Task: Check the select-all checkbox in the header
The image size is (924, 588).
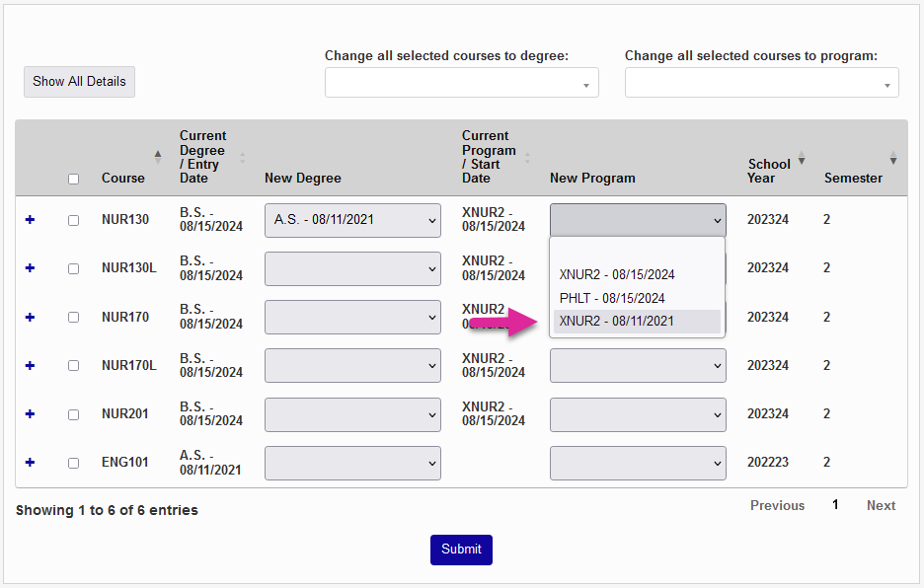Action: [x=73, y=179]
